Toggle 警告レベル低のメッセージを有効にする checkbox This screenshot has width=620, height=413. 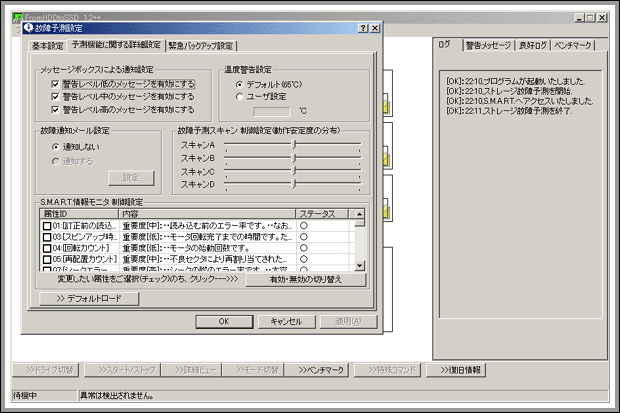[x=55, y=84]
